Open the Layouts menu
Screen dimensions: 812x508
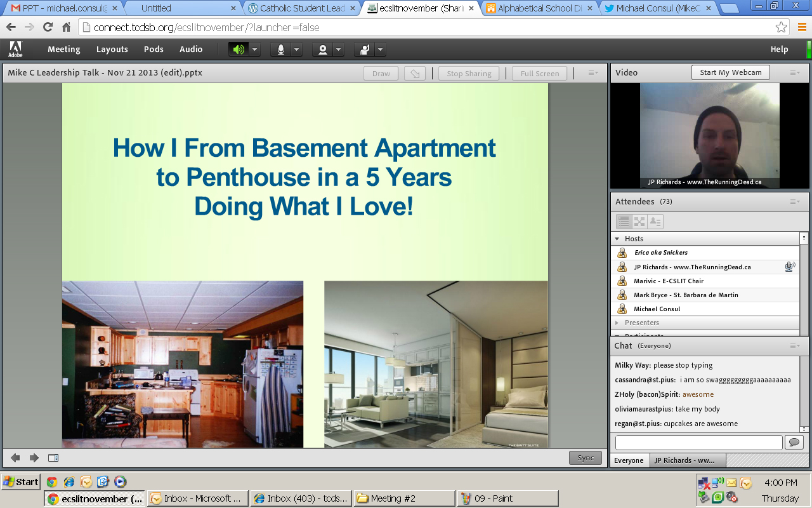click(x=112, y=50)
